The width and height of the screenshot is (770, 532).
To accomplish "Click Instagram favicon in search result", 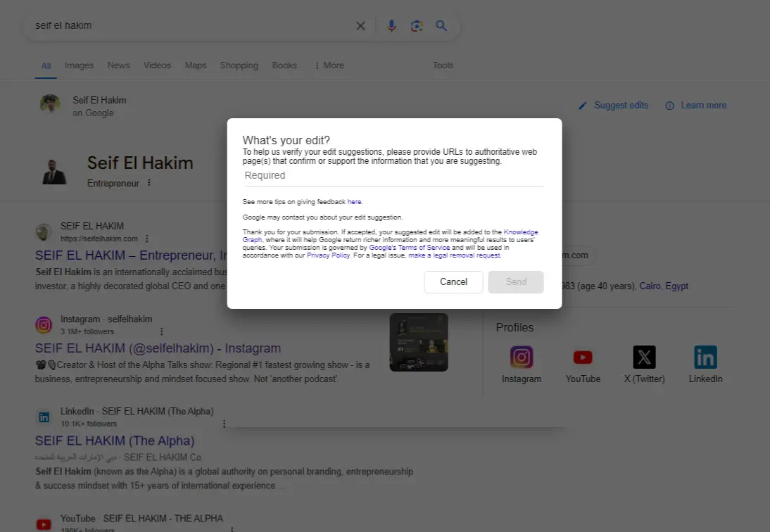I will click(x=44, y=325).
